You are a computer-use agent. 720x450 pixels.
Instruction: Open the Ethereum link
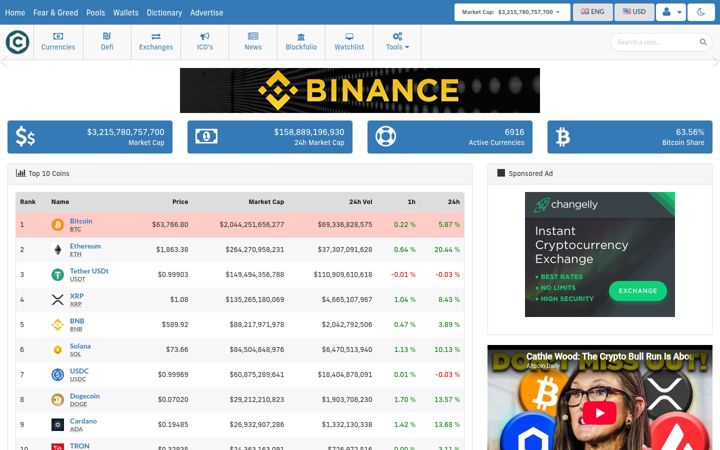[x=85, y=246]
